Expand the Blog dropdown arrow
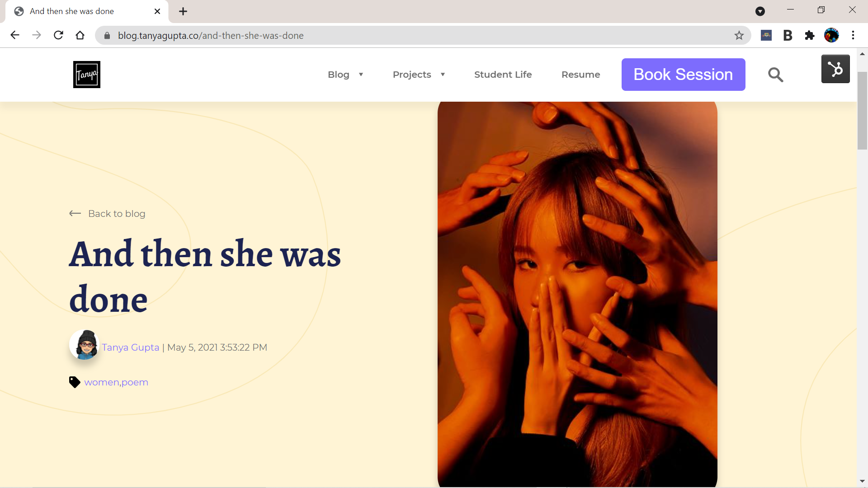Screen dimensions: 868x488 pyautogui.click(x=361, y=75)
